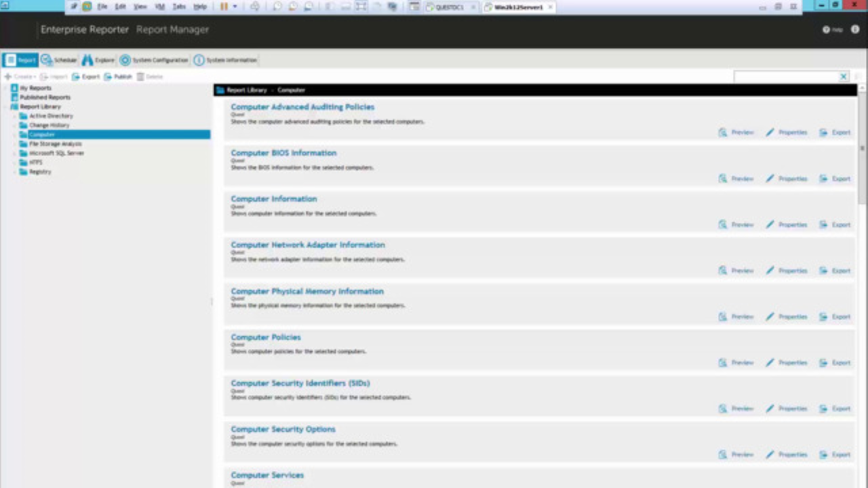Screen dimensions: 868x488
Task: Open System Information
Action: 226,60
